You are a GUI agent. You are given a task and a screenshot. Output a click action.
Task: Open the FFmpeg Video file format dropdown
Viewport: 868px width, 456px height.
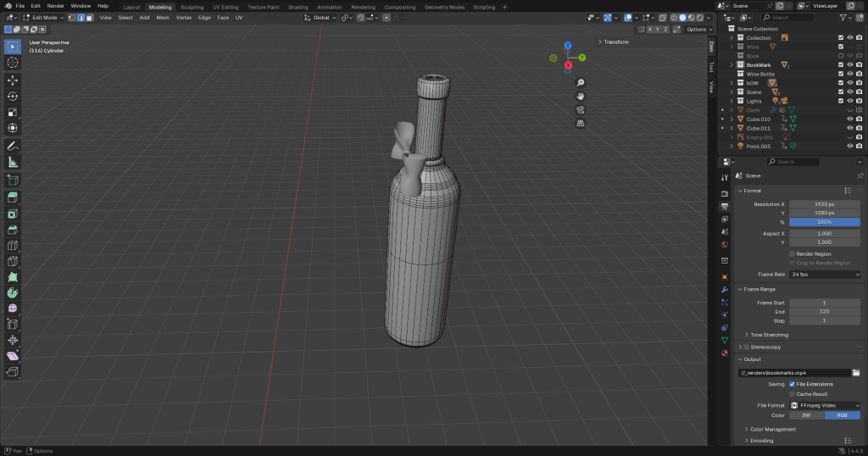[x=824, y=406]
